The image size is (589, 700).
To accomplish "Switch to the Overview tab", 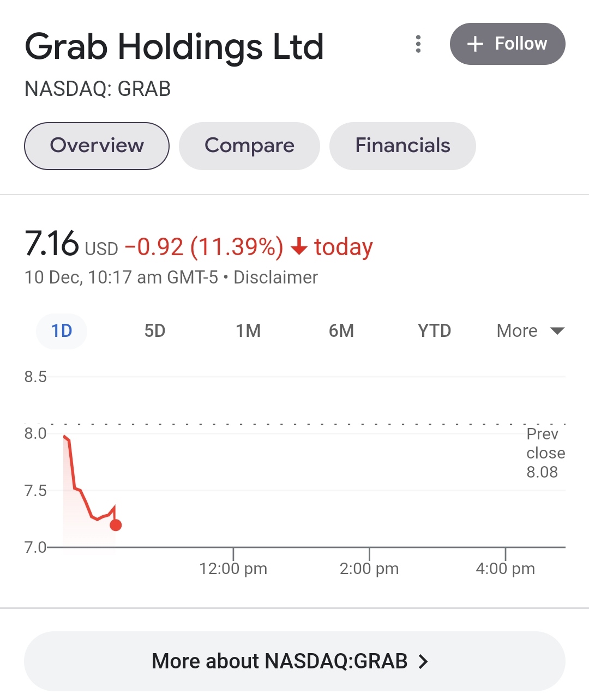I will [97, 146].
